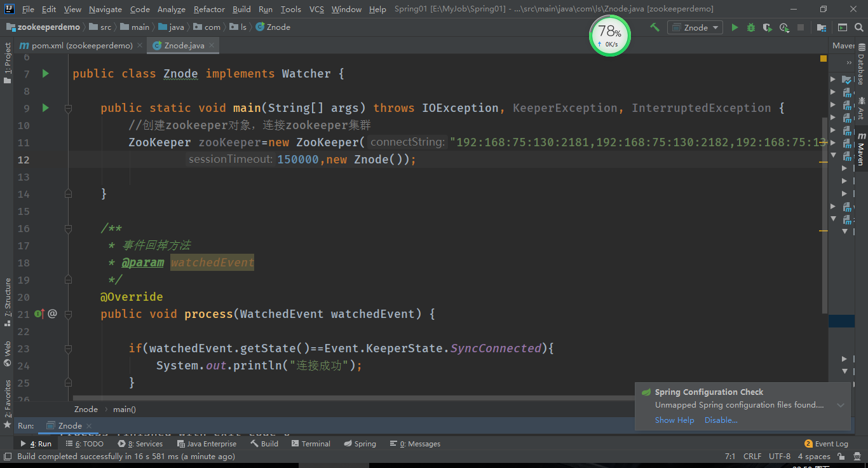The height and width of the screenshot is (468, 868).
Task: Open the Refactor menu
Action: pyautogui.click(x=209, y=9)
